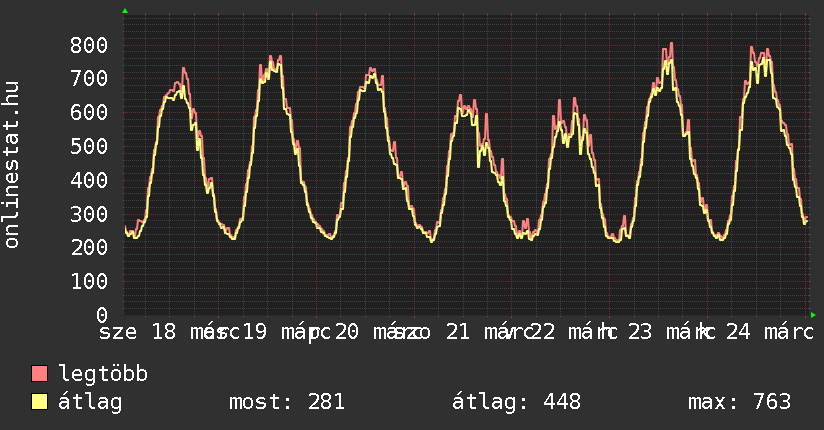
Task: Click the 'átlag: 448' average statistic
Action: pos(516,402)
